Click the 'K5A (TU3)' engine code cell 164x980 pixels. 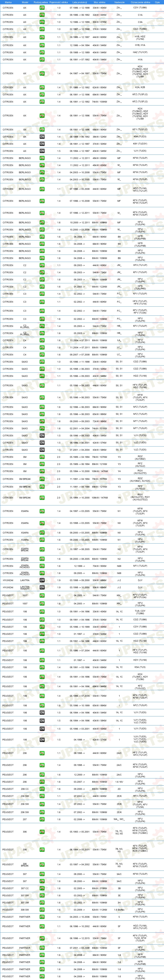pos(140,667)
